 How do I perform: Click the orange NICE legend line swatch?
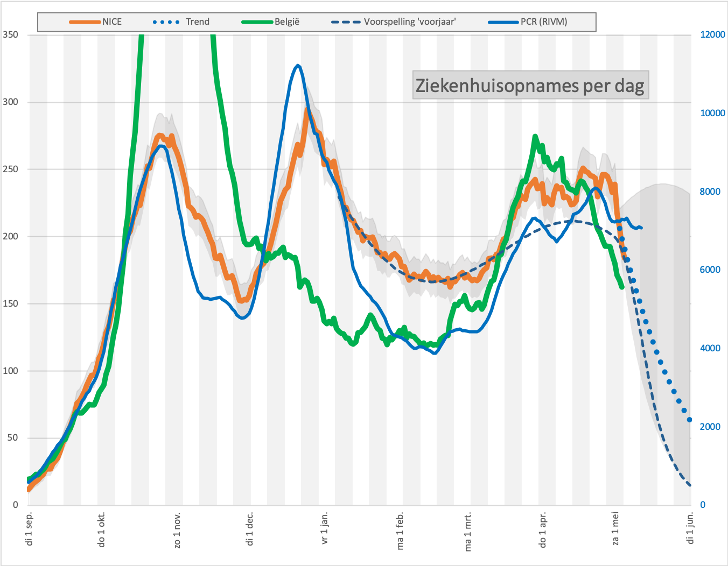pyautogui.click(x=85, y=22)
